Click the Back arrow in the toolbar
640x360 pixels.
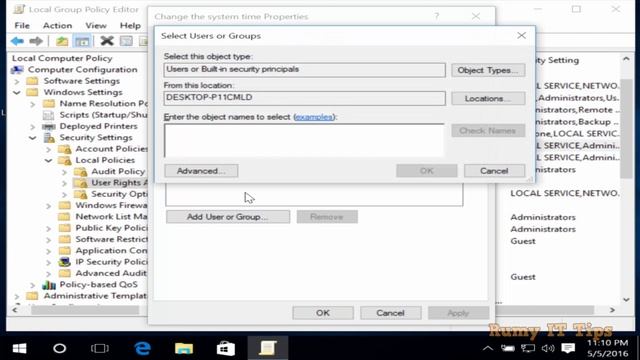click(17, 41)
